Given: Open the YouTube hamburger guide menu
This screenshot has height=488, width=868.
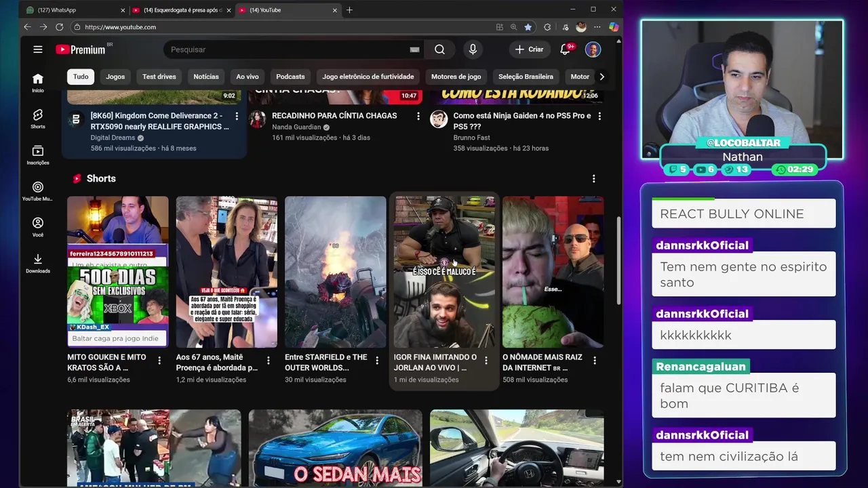Looking at the screenshot, I should [x=38, y=49].
